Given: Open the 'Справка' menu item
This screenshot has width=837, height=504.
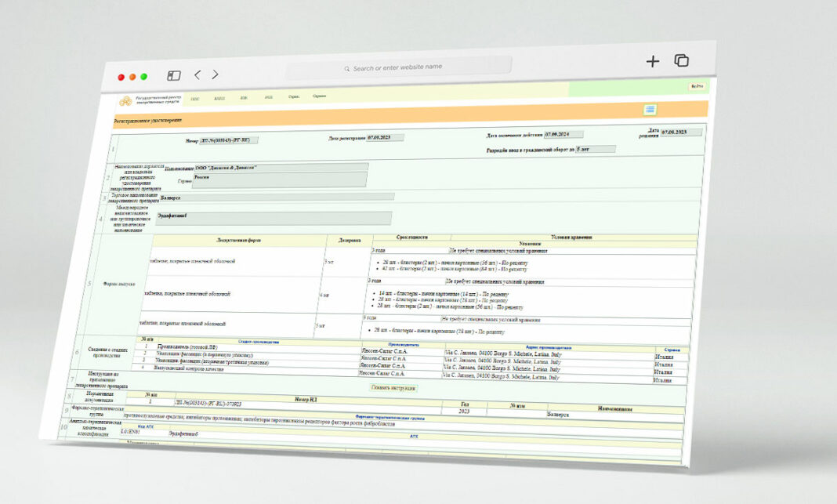Looking at the screenshot, I should (x=319, y=96).
